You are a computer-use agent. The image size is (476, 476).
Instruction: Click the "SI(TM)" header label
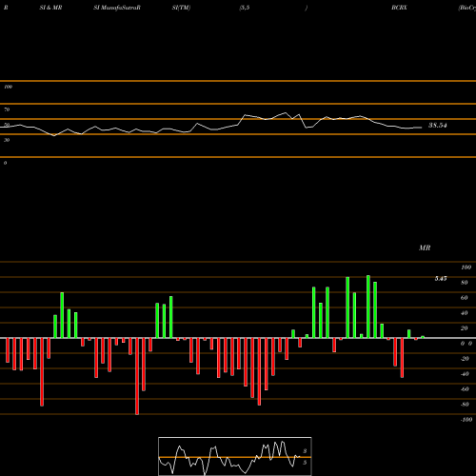[181, 8]
